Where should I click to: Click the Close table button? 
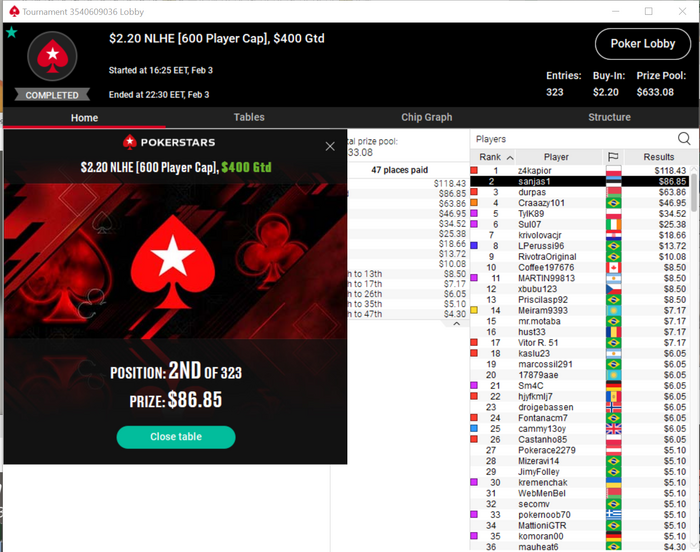[176, 437]
